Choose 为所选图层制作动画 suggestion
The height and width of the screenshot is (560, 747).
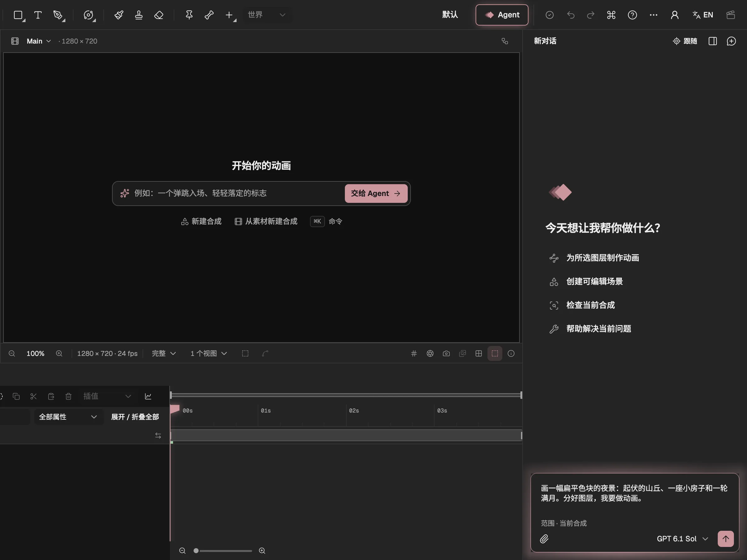(x=594, y=258)
